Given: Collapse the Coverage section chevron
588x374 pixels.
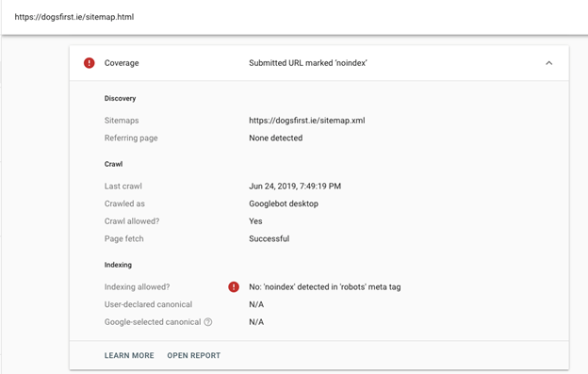Looking at the screenshot, I should click(548, 63).
